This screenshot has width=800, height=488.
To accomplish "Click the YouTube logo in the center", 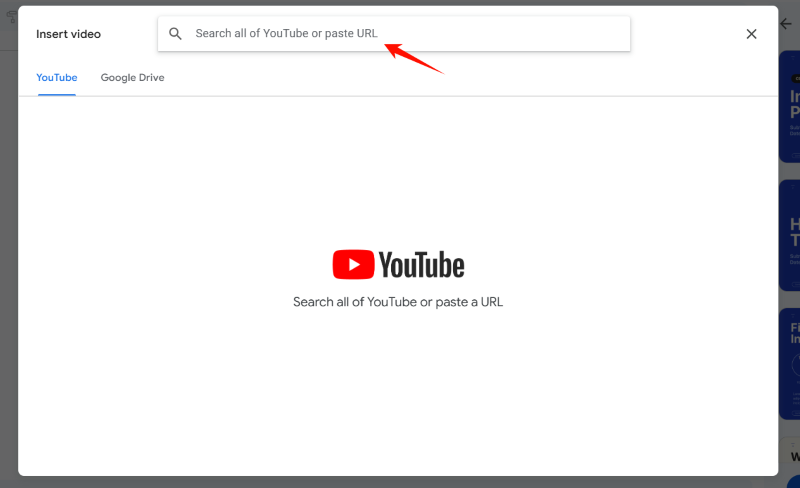I will (x=398, y=264).
